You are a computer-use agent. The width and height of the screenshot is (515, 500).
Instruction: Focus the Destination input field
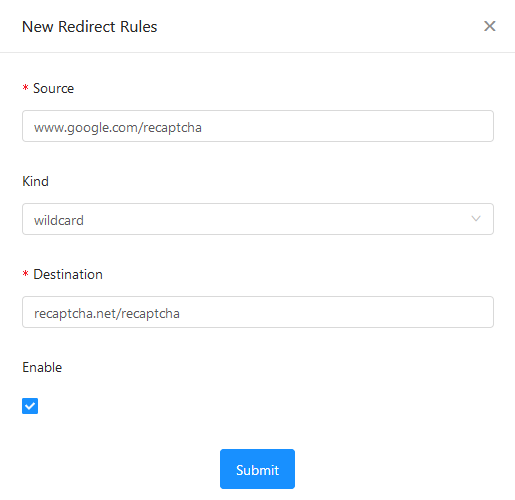258,312
